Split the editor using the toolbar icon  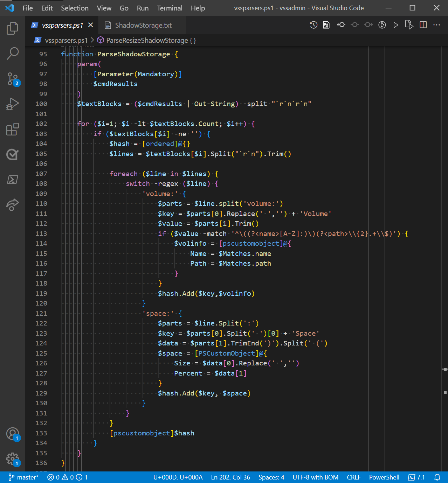click(x=423, y=25)
